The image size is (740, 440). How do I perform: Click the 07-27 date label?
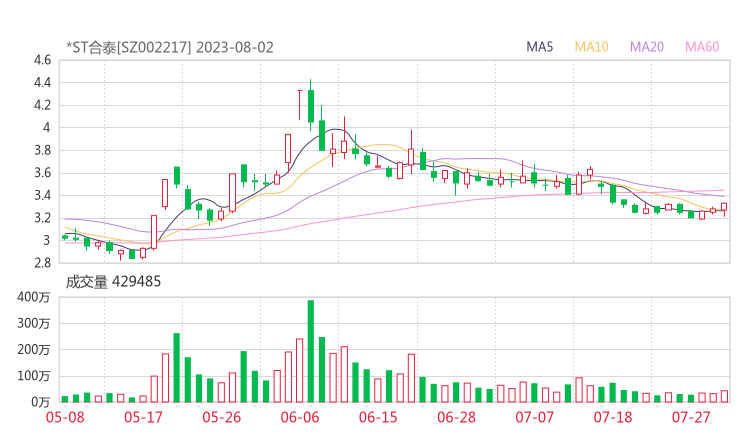coord(691,417)
